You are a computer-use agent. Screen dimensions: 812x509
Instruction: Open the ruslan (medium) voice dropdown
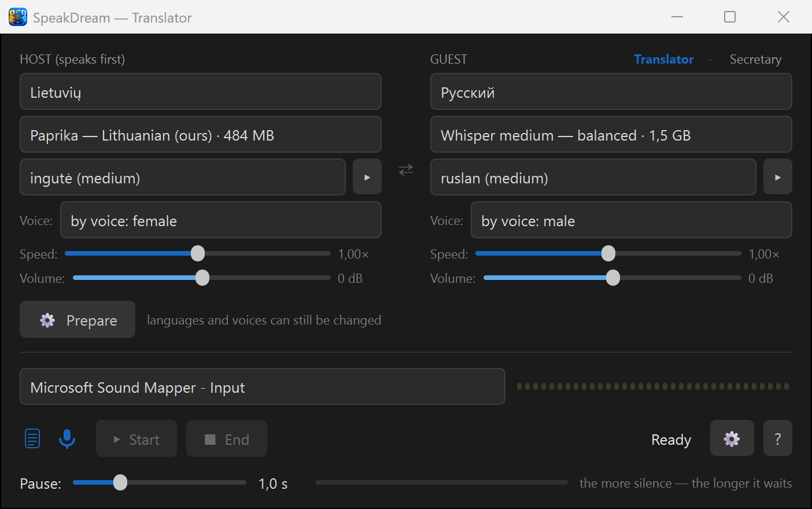pyautogui.click(x=593, y=177)
